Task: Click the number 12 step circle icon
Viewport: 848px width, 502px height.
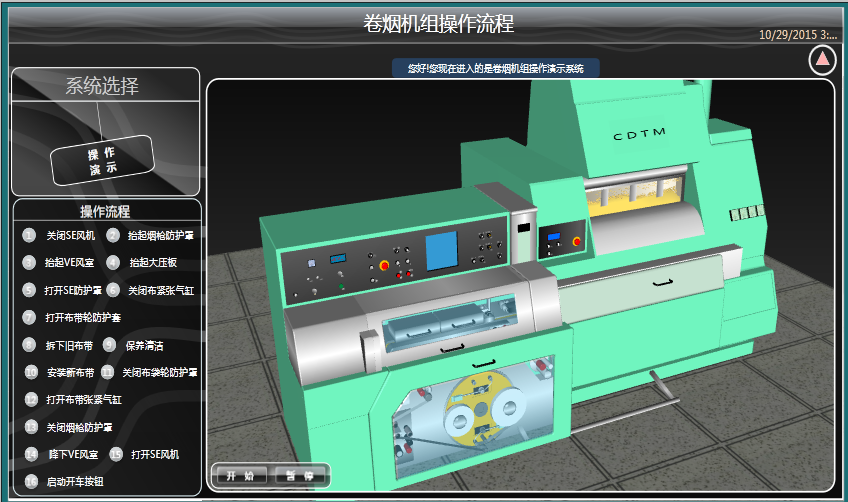Action: coord(31,399)
